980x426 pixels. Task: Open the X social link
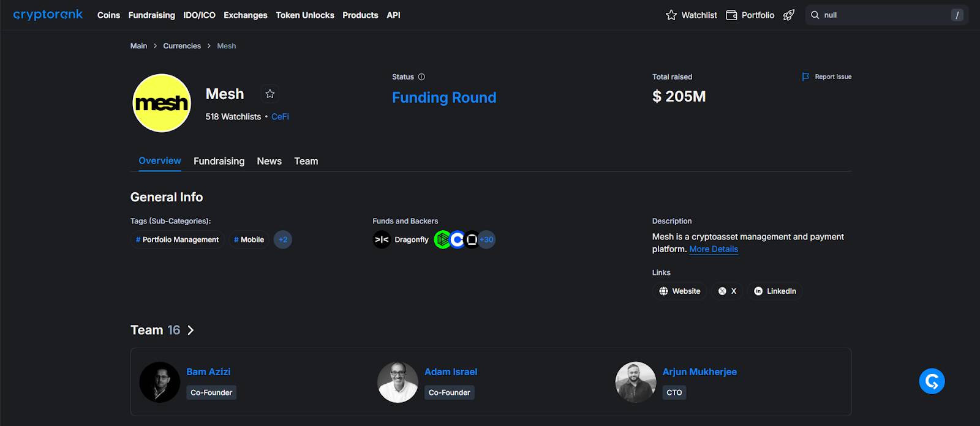click(x=727, y=291)
